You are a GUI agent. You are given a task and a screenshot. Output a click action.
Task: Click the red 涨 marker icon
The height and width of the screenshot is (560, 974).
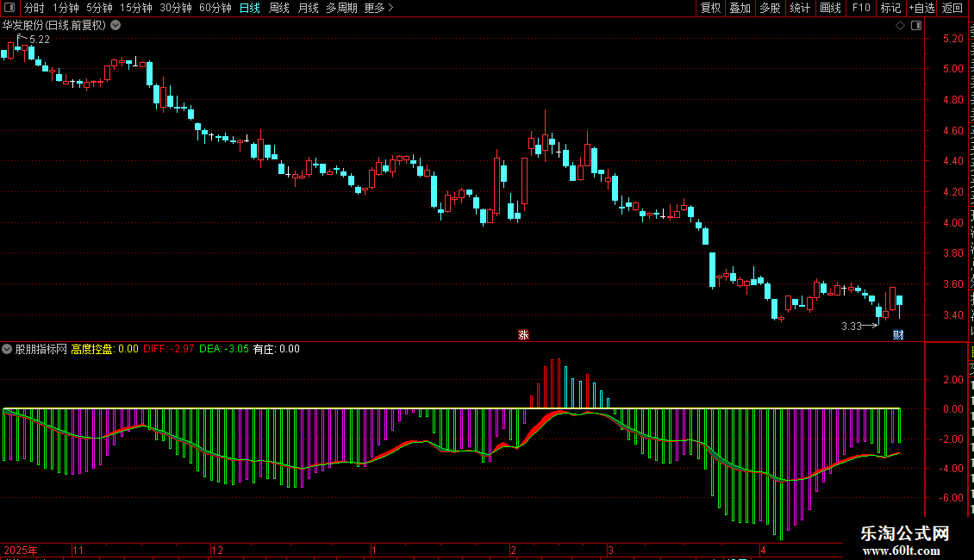523,334
